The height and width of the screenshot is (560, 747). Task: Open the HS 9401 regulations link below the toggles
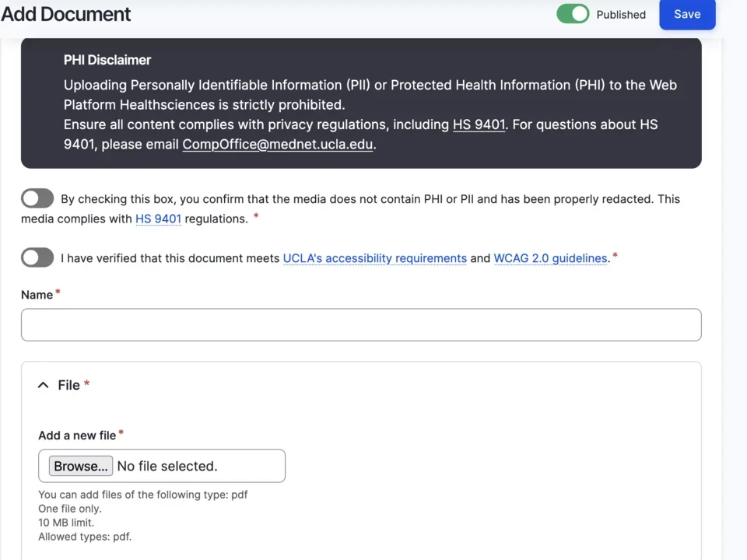(x=158, y=219)
